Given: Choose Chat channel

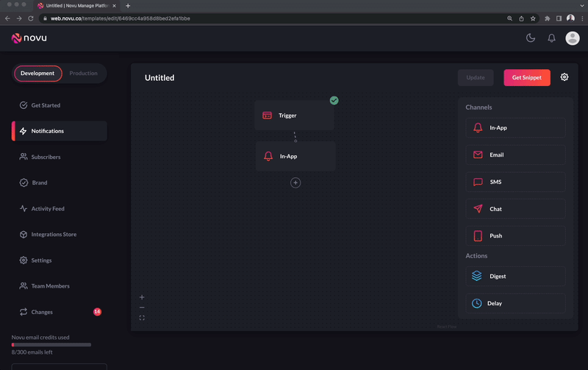Looking at the screenshot, I should click(516, 209).
